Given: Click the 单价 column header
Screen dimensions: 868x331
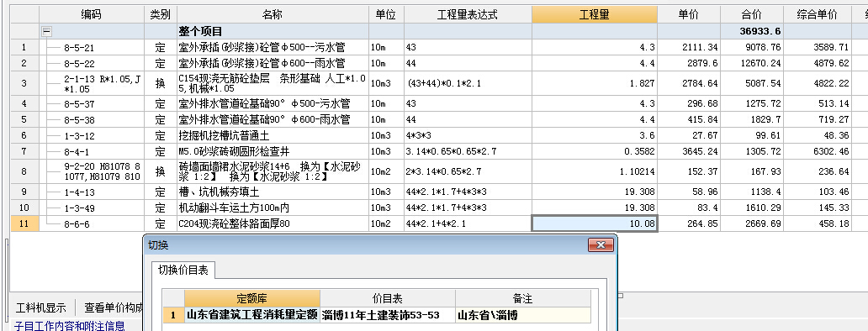Looking at the screenshot, I should click(x=689, y=15).
